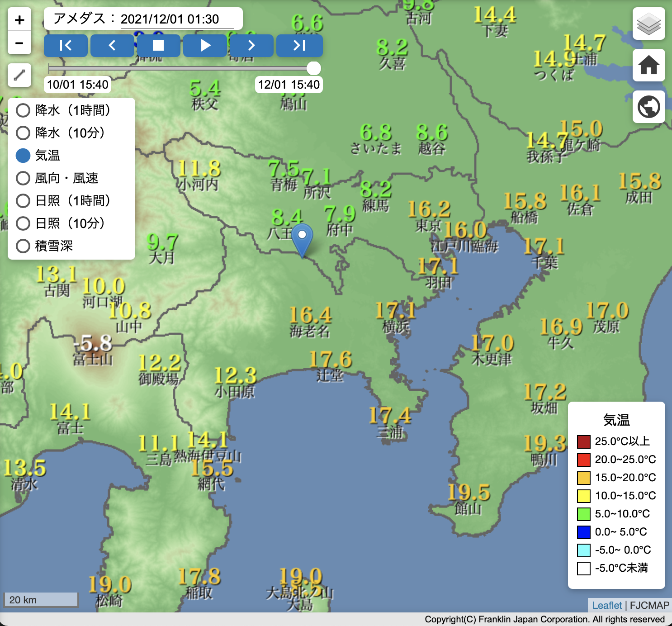Select 風向・風速 radio option

(x=23, y=178)
